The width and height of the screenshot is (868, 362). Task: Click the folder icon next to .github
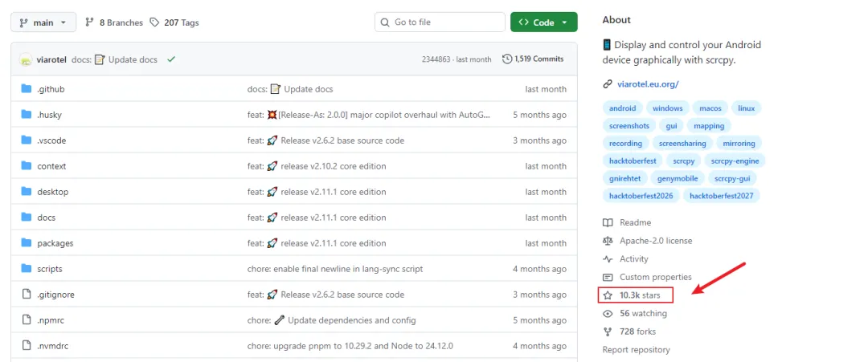tap(26, 88)
